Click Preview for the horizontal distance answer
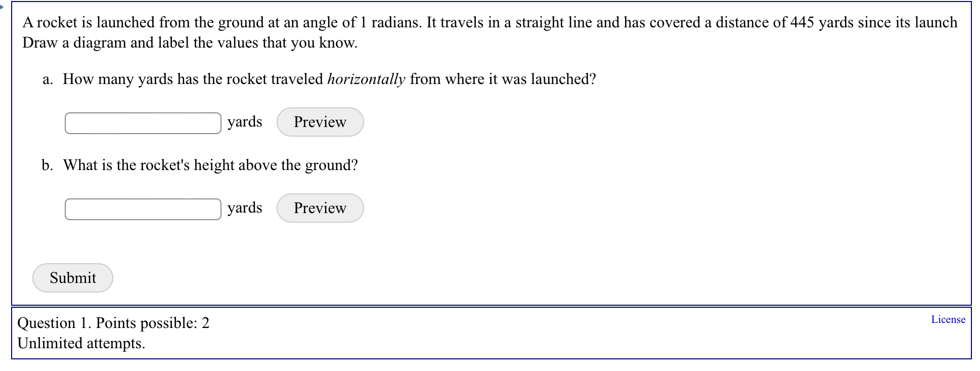The height and width of the screenshot is (371, 980). point(320,121)
